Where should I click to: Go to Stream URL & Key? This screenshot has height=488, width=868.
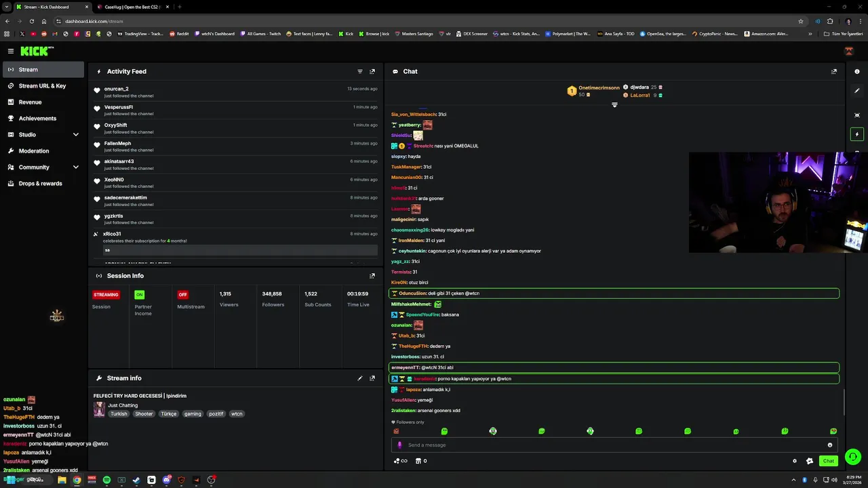tap(43, 86)
